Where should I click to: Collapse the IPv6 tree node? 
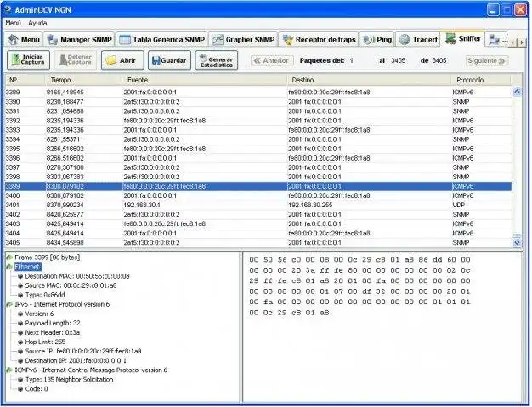[x=9, y=304]
